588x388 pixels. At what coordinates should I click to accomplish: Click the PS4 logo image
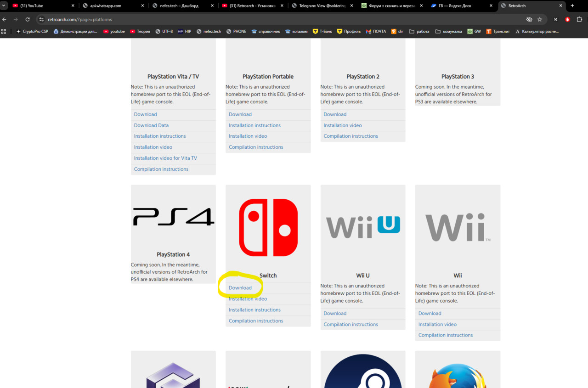[x=174, y=217]
